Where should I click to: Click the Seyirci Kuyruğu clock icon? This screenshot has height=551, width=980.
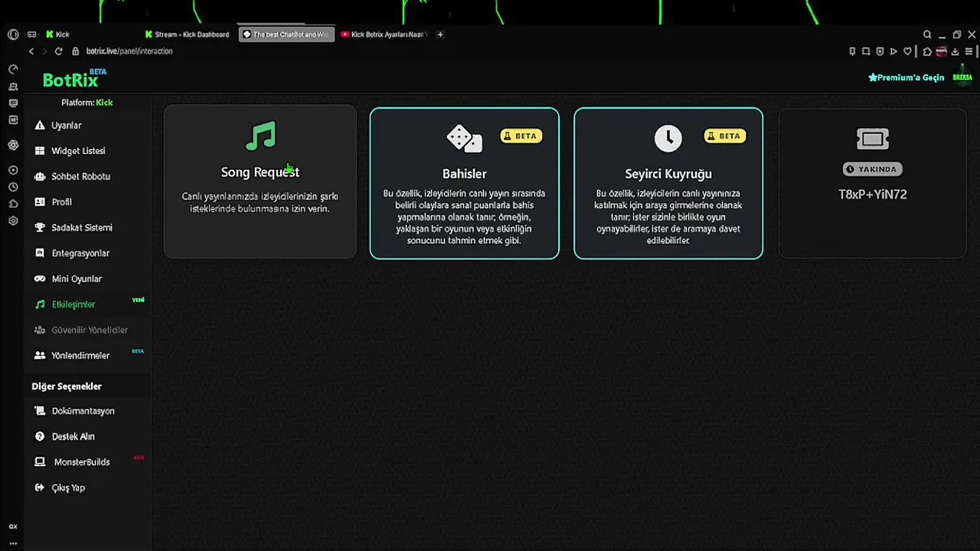pos(668,138)
